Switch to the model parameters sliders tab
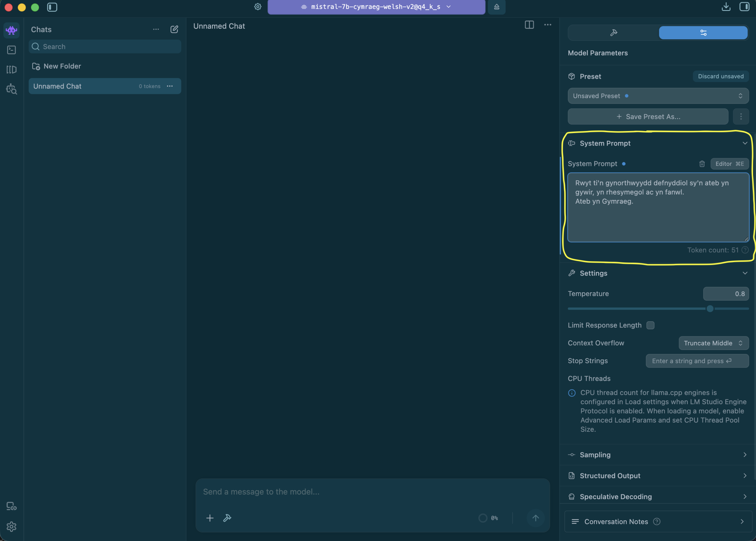Screen dimensions: 756x541 [703, 33]
